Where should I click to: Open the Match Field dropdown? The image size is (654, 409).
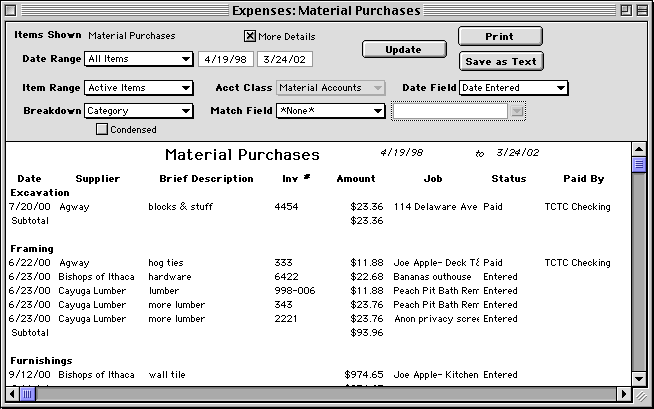pyautogui.click(x=331, y=110)
